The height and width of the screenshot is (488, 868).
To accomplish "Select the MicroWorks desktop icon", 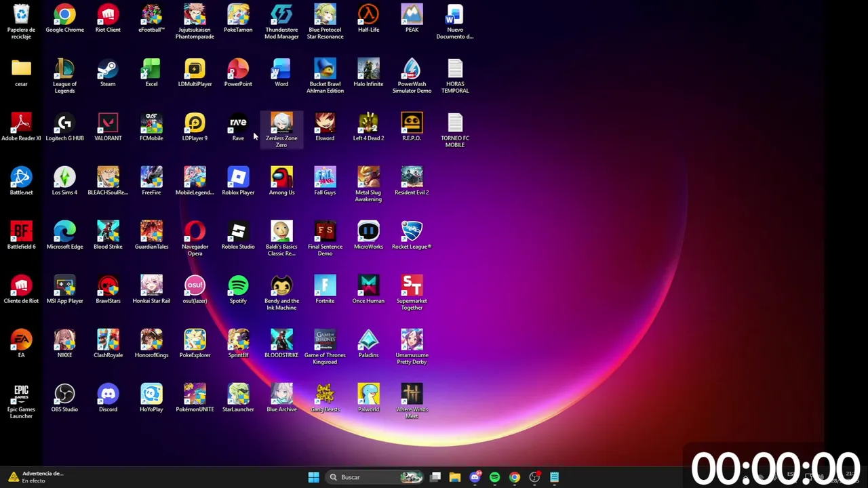I will [x=368, y=235].
